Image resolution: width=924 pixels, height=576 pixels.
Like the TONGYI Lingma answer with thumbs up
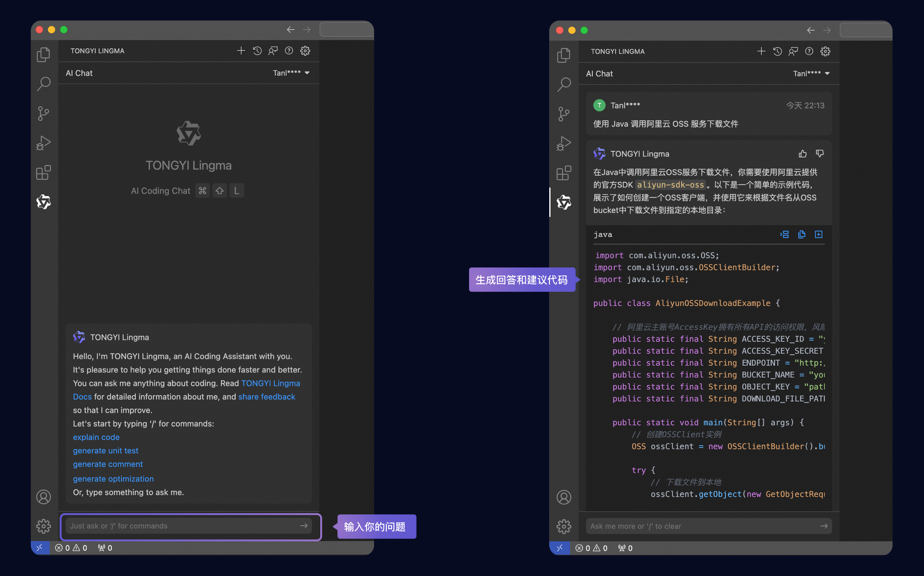pos(803,154)
